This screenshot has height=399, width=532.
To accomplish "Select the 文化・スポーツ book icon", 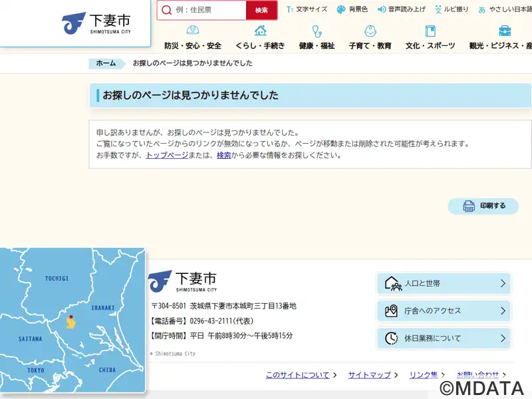I will point(430,31).
